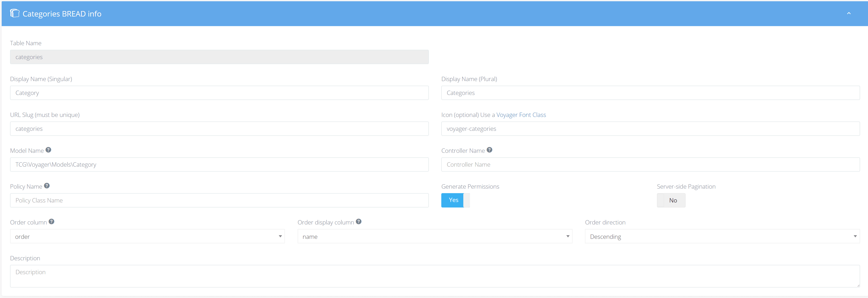This screenshot has width=868, height=298.
Task: Click inside the Description textarea
Action: 434,276
